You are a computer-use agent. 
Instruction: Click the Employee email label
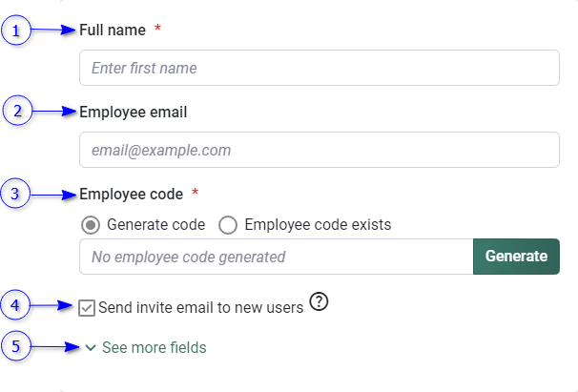(133, 112)
